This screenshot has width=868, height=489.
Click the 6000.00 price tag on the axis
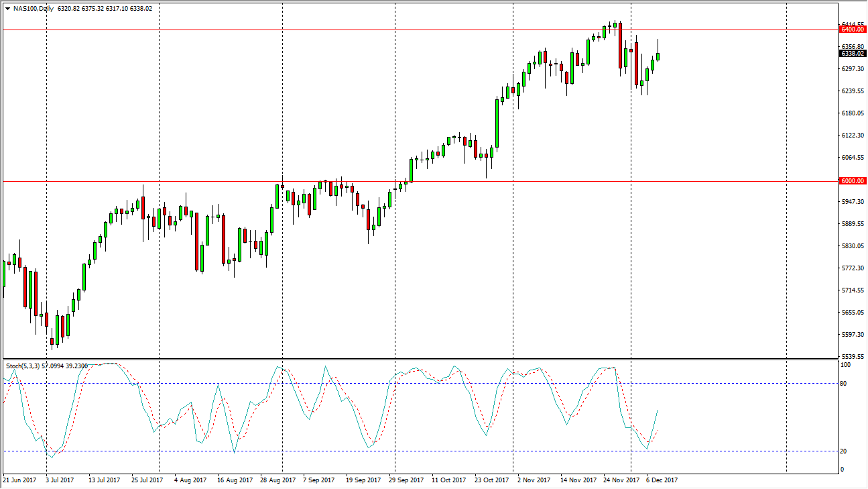(x=852, y=181)
